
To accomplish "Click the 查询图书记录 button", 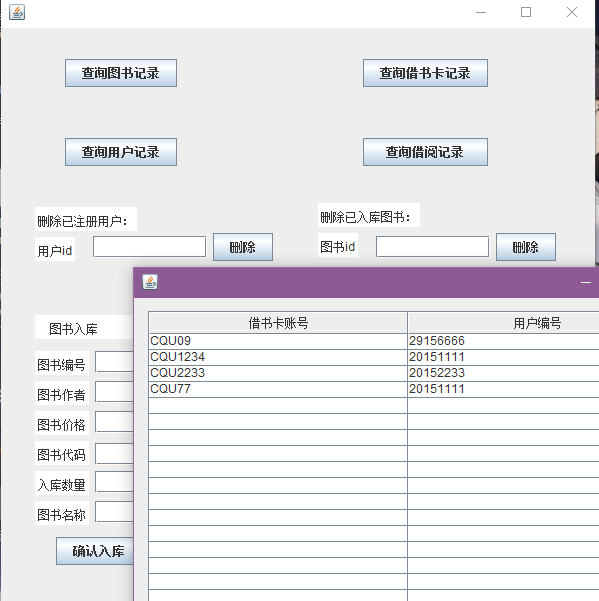I will (x=121, y=73).
